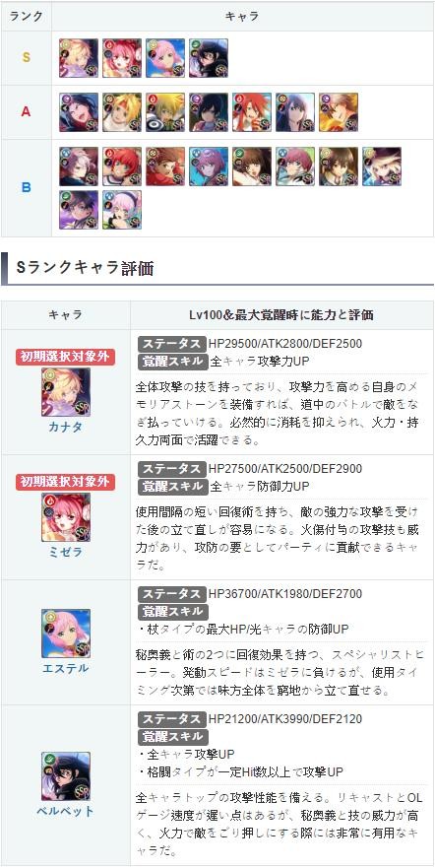Click the last icon in B rank's first row
The height and width of the screenshot is (868, 435).
tap(382, 167)
